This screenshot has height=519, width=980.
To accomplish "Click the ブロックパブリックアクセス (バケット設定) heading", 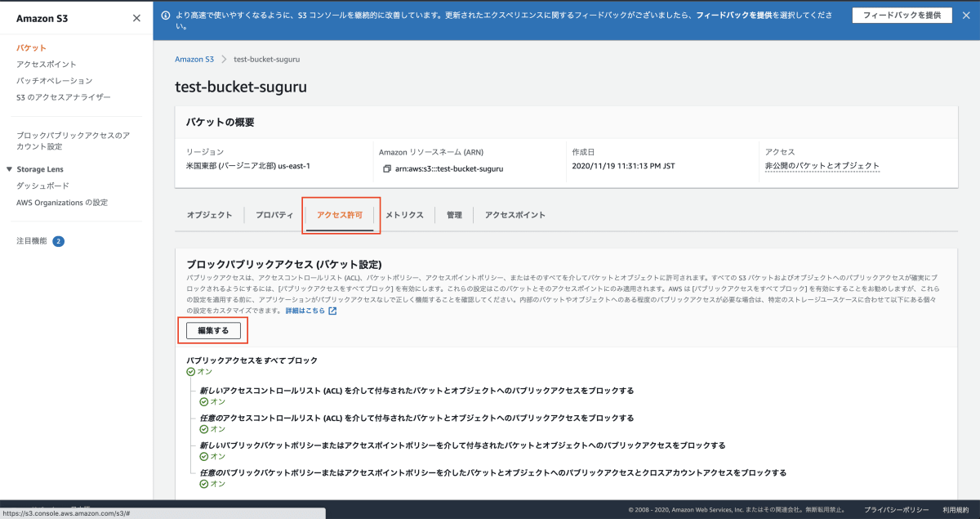I will [x=284, y=264].
